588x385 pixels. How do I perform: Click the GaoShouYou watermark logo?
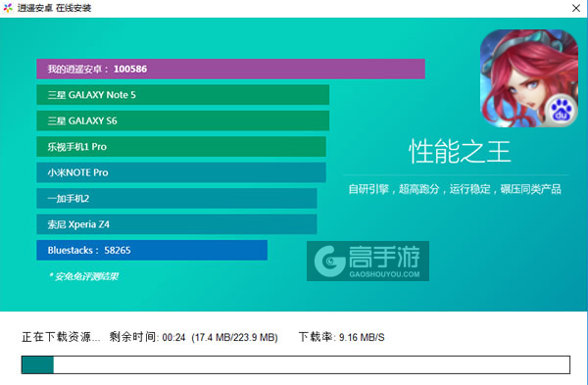pos(367,261)
